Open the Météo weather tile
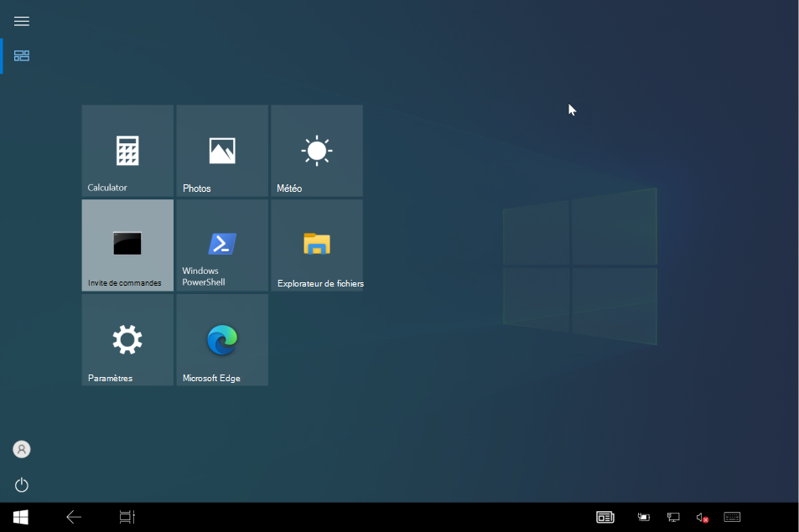Viewport: 799px width, 532px height. [316, 150]
